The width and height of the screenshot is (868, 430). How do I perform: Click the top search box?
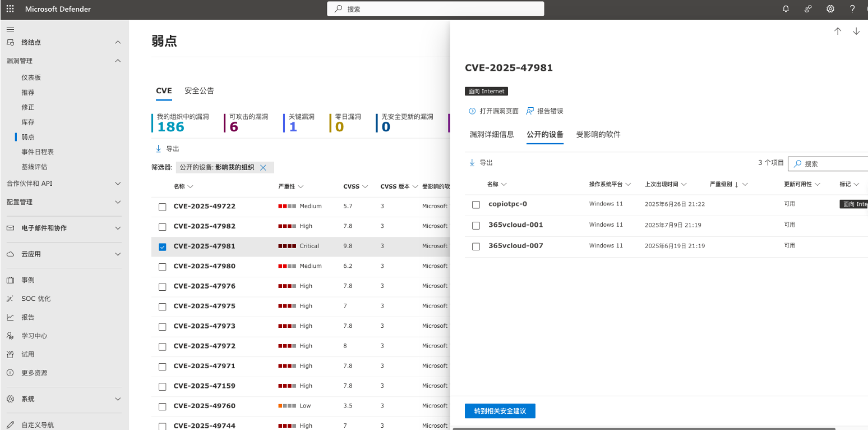click(x=436, y=9)
